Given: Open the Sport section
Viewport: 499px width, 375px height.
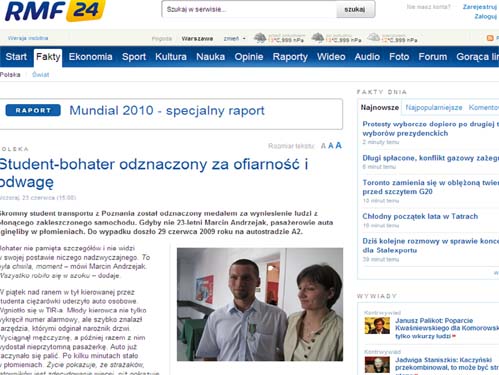Looking at the screenshot, I should [x=134, y=57].
